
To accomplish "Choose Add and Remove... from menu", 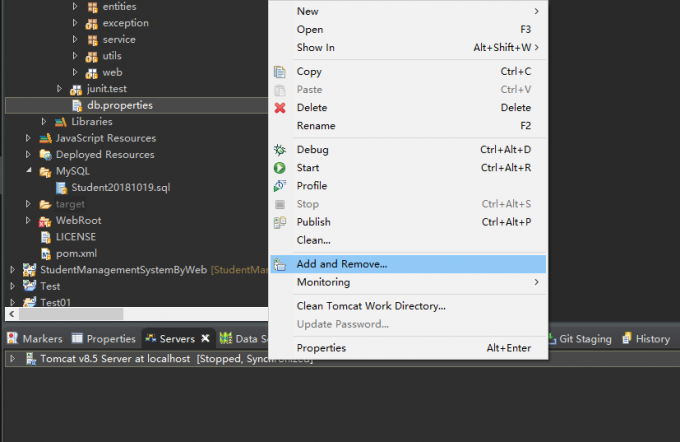I will (x=341, y=264).
